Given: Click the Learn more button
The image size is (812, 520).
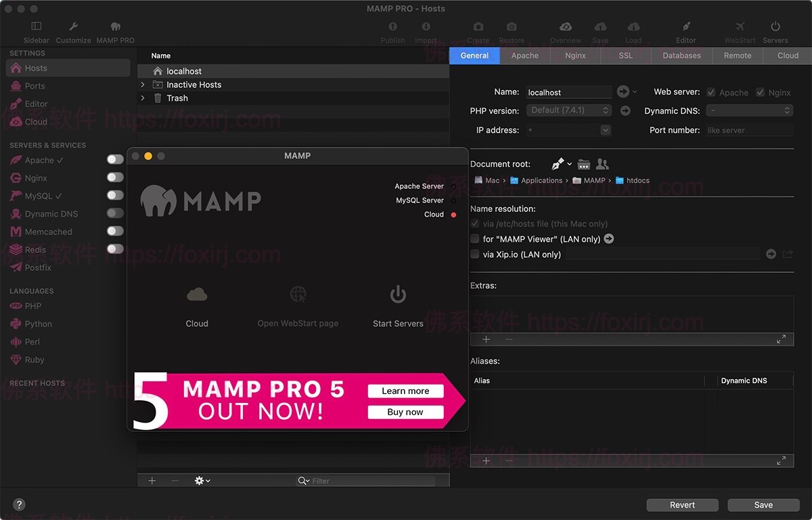Looking at the screenshot, I should (405, 391).
